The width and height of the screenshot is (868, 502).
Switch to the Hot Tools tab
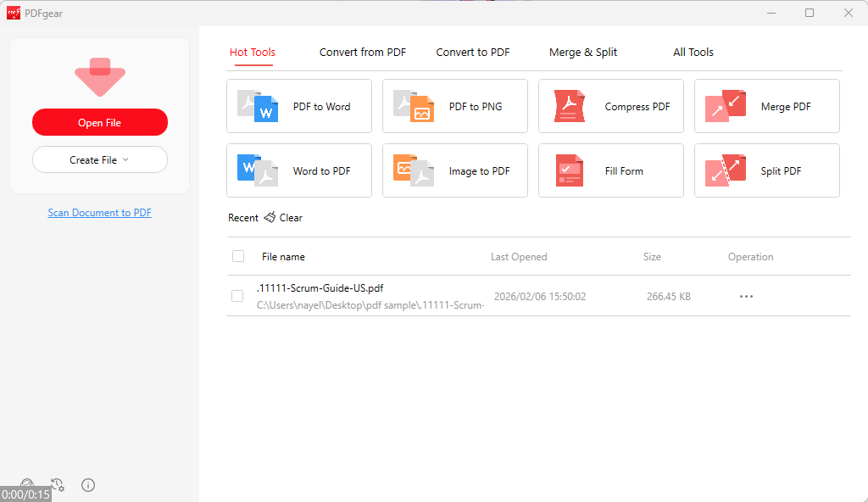point(253,52)
